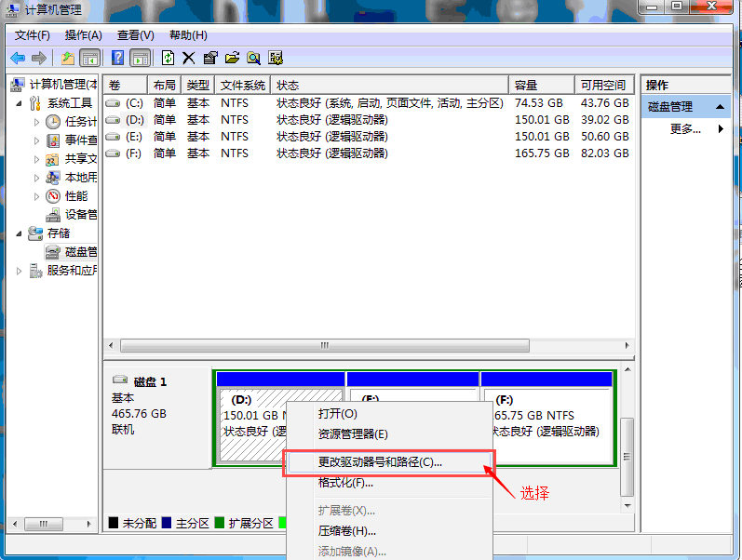742x560 pixels.
Task: Select the 共享文件夹 icon in tree
Action: pos(52,159)
